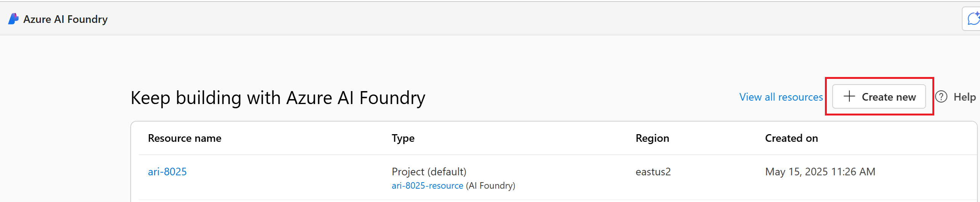Click the Azure AI Foundry logo icon

[x=13, y=19]
